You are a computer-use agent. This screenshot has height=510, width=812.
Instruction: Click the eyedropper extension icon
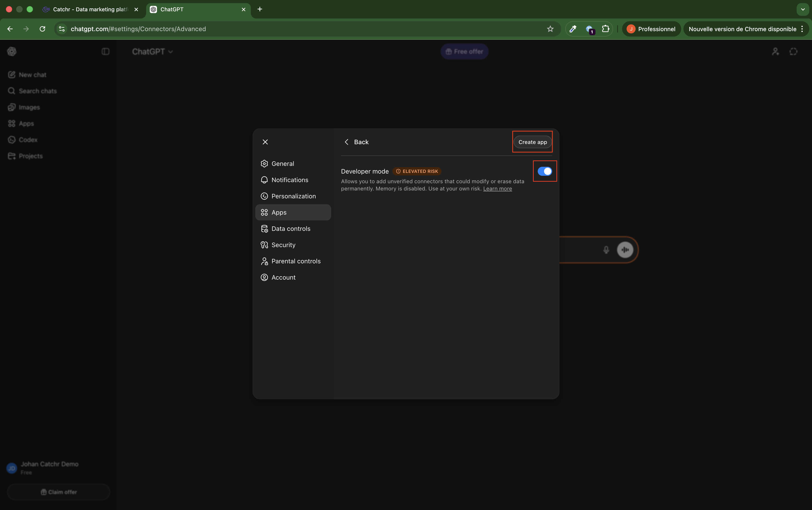(x=573, y=29)
